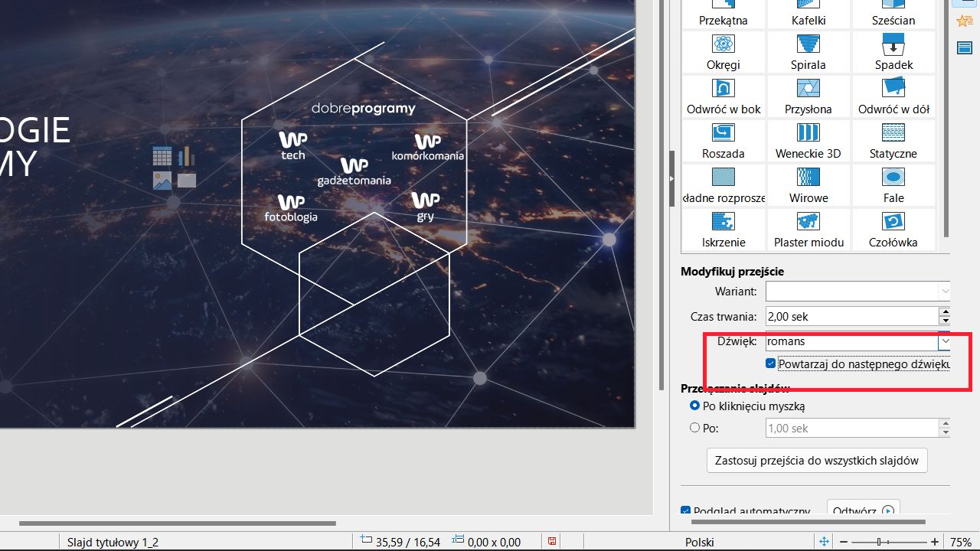980x551 pixels.
Task: Select the Okręgi slide transition
Action: click(x=724, y=52)
